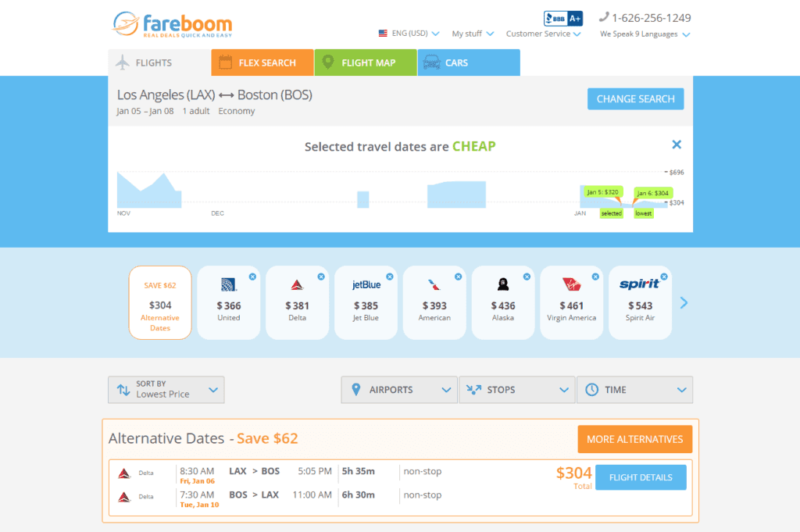Click the American Airlines logo
The image size is (800, 532).
pyautogui.click(x=434, y=284)
